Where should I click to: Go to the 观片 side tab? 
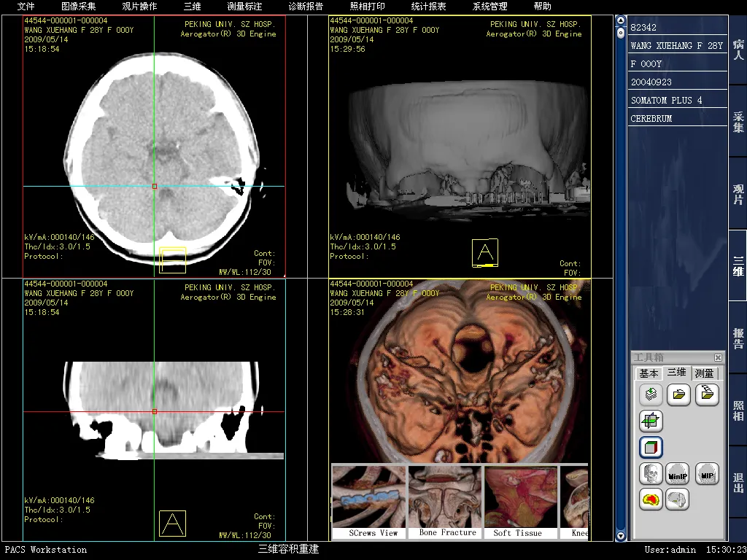point(738,194)
